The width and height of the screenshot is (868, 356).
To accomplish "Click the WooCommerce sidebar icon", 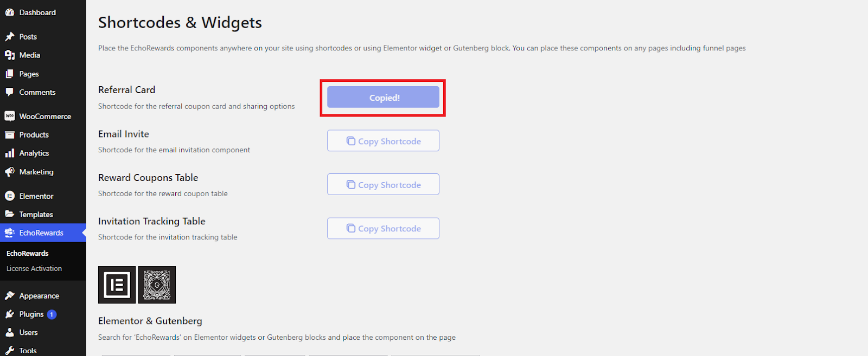I will click(x=10, y=116).
